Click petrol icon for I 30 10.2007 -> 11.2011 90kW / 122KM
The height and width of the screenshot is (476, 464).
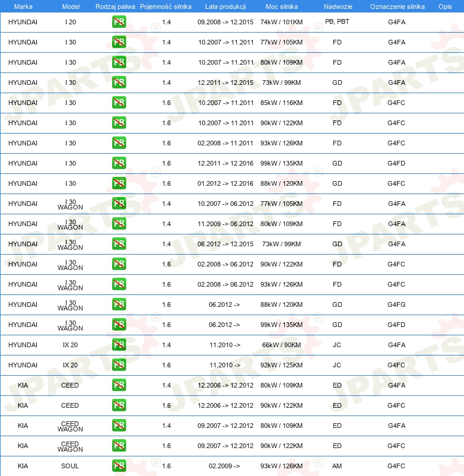click(x=119, y=123)
